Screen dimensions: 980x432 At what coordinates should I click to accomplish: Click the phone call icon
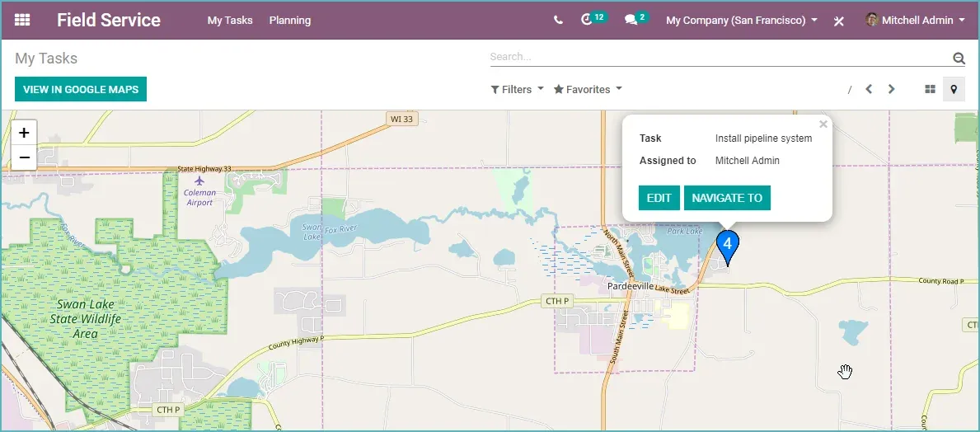tap(558, 20)
